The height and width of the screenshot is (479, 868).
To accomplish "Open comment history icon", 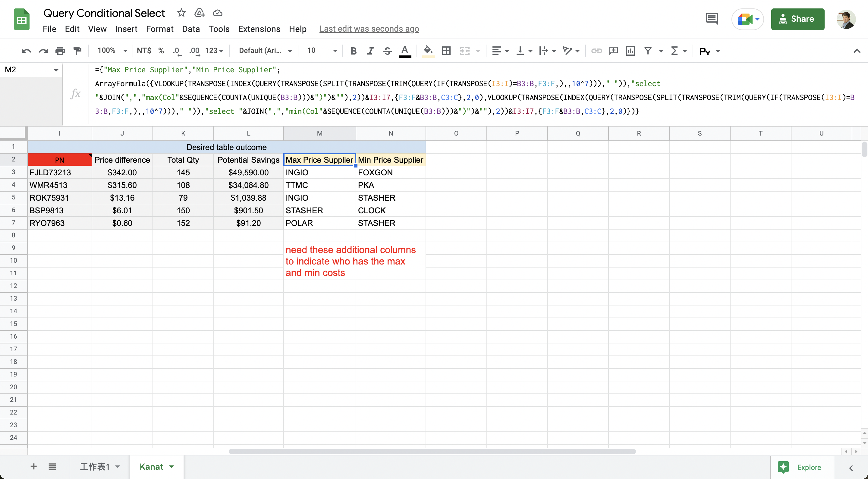I will click(x=712, y=19).
